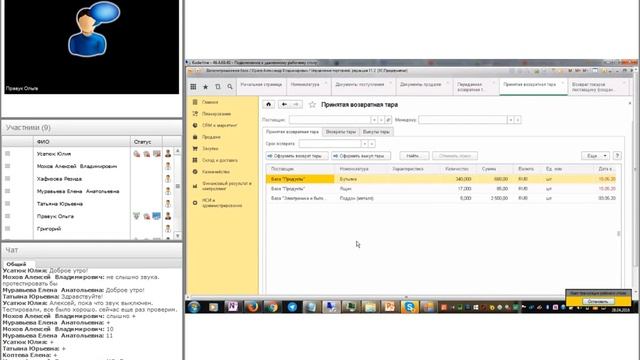Open the search magnifier in the top toolbar

pyautogui.click(x=230, y=87)
